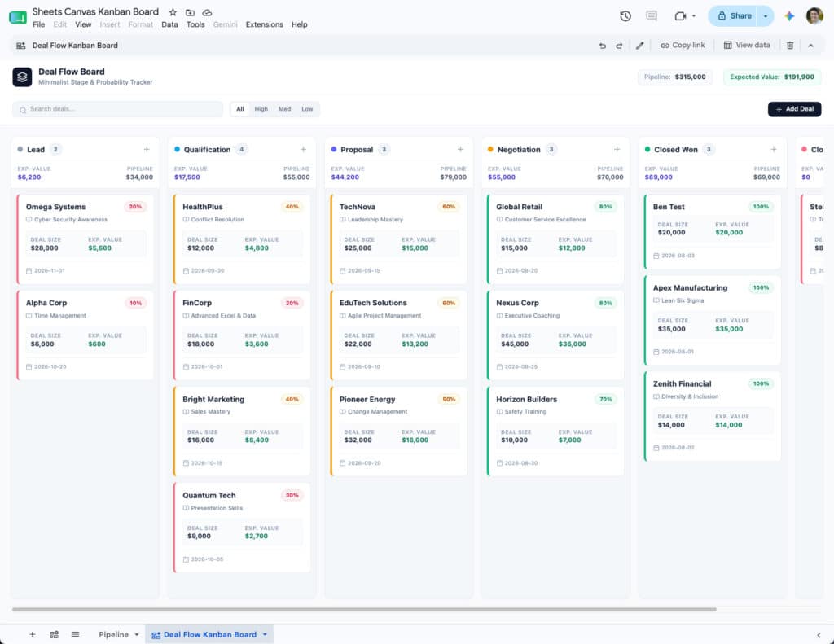Viewport: 834px width, 644px height.
Task: Open the Help menu
Action: tap(300, 24)
